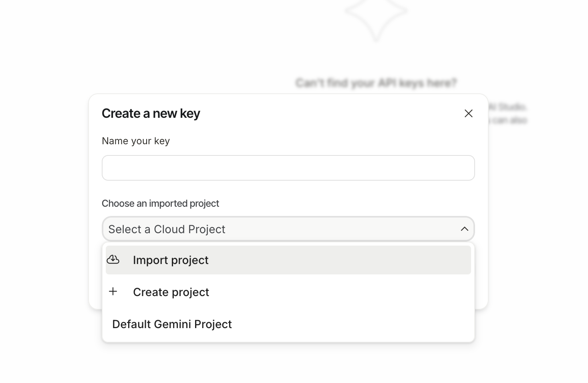
Task: Click the Choose an imported project label
Action: (x=160, y=204)
